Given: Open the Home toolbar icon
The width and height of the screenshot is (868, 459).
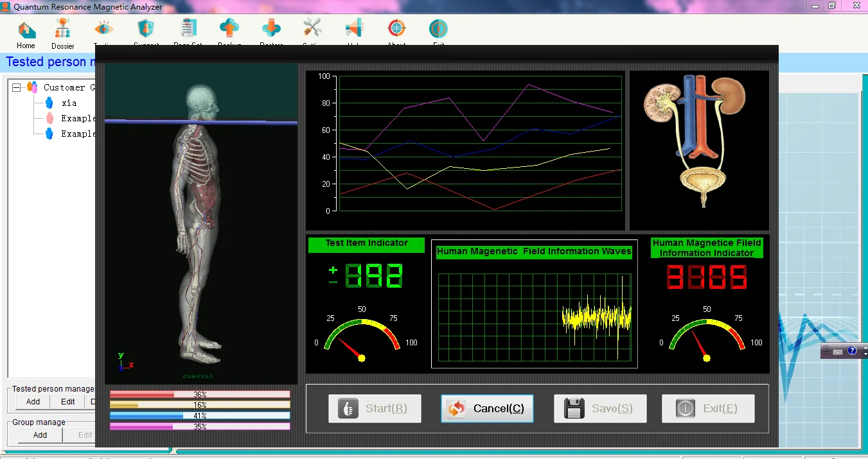Looking at the screenshot, I should coord(26,30).
